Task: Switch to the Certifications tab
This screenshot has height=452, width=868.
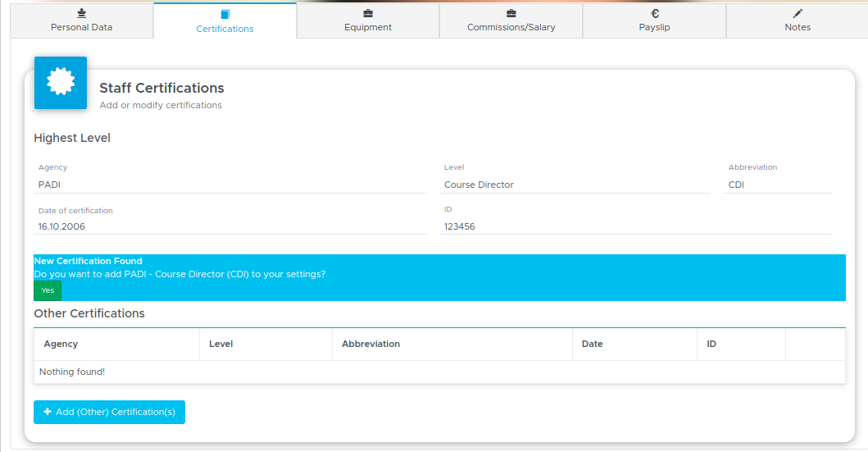Action: click(x=225, y=21)
